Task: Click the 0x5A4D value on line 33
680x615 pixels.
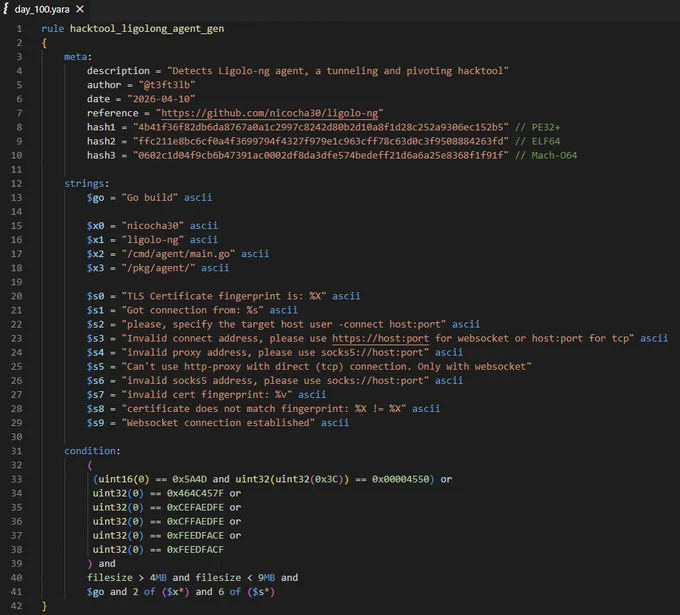Action: pyautogui.click(x=190, y=479)
